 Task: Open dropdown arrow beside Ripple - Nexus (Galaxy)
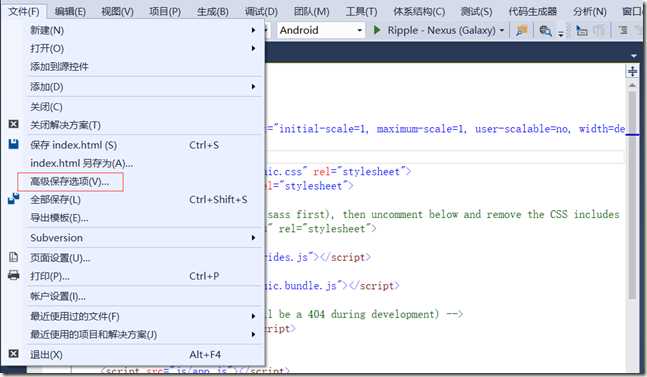pyautogui.click(x=502, y=31)
